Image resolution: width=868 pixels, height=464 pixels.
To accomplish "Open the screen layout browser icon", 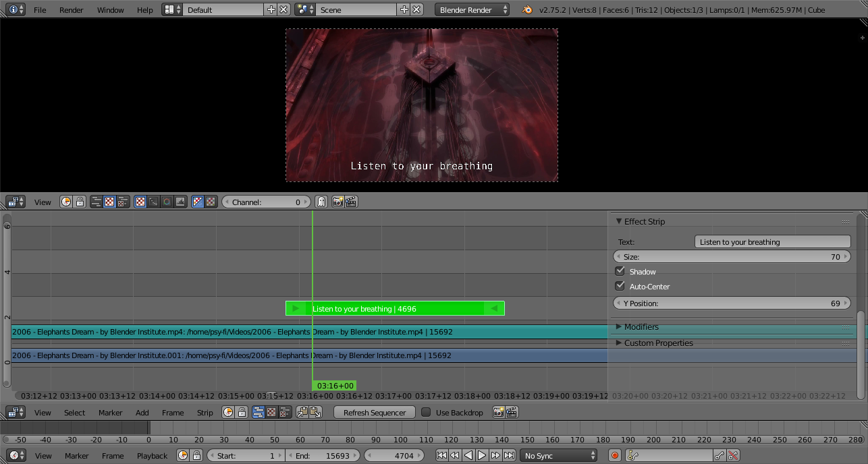I will pyautogui.click(x=173, y=9).
